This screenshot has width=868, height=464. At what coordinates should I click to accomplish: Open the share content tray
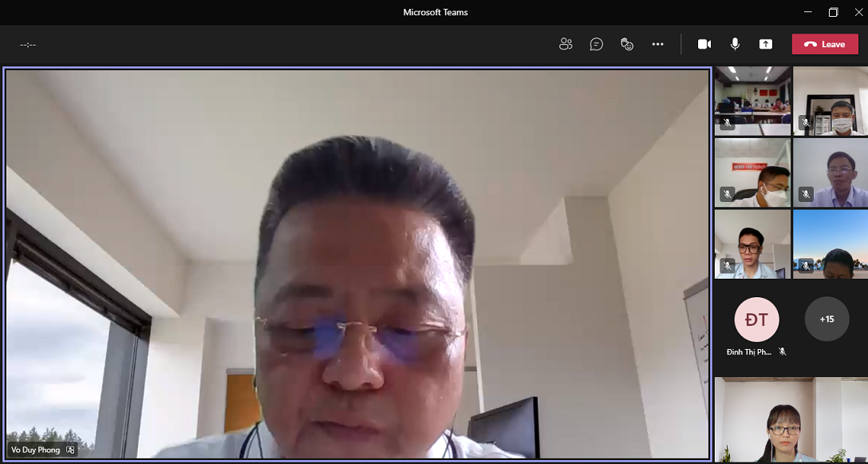[766, 45]
